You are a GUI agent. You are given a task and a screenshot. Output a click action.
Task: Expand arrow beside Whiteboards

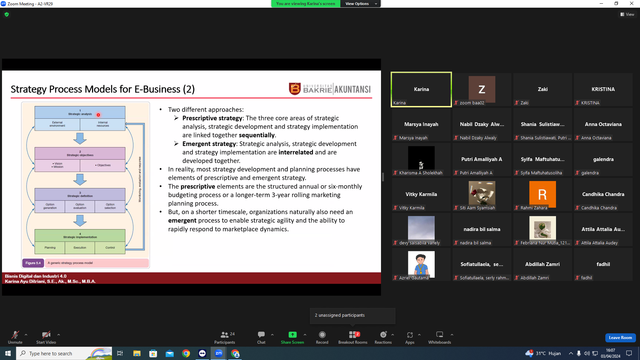click(452, 335)
